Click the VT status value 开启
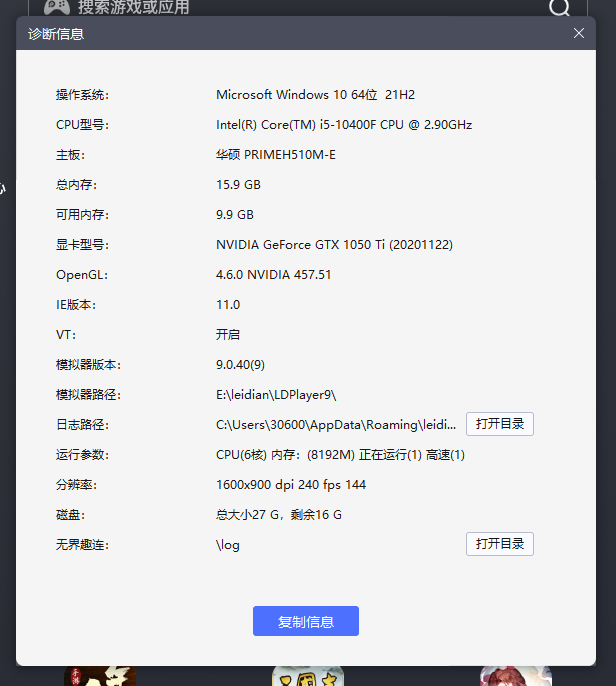Screen dimensions: 616x686 228,335
